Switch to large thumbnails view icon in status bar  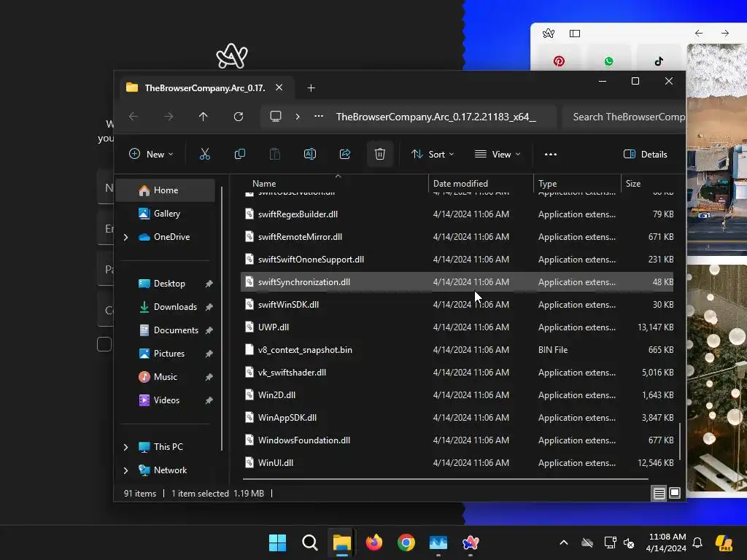[x=675, y=494]
